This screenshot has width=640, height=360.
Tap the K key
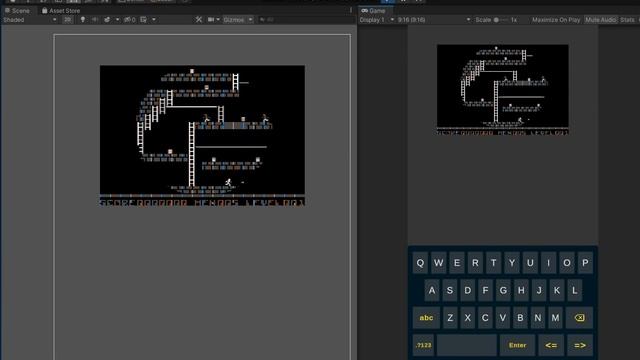[557, 290]
